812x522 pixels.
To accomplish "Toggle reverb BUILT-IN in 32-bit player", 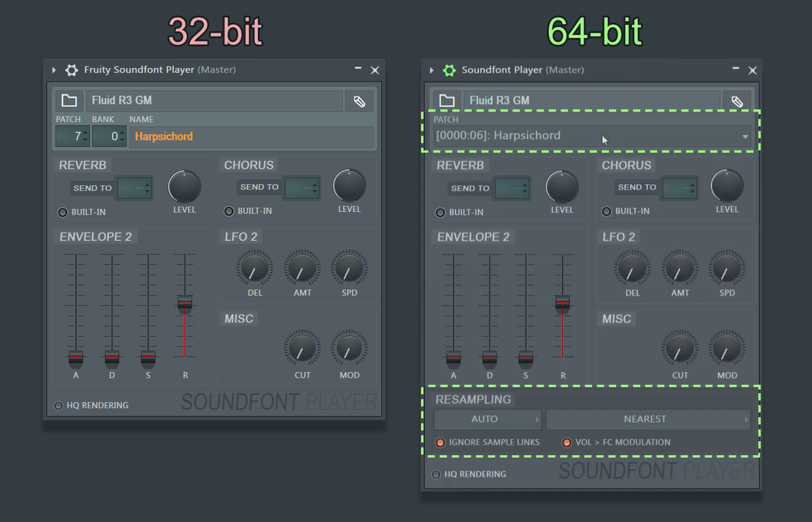I will [x=63, y=212].
